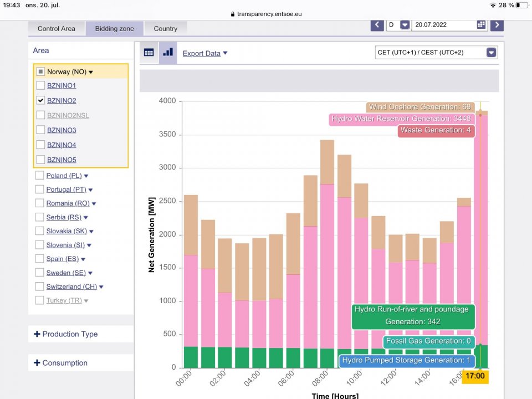Click the pink hydro reservoir bar at 08:00
This screenshot has width=532, height=399.
pos(327,266)
